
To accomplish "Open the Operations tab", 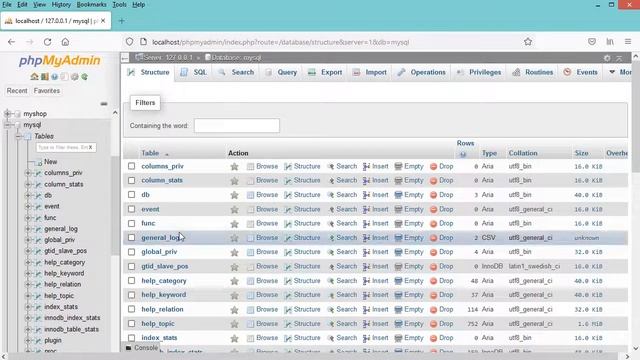I will (422, 72).
